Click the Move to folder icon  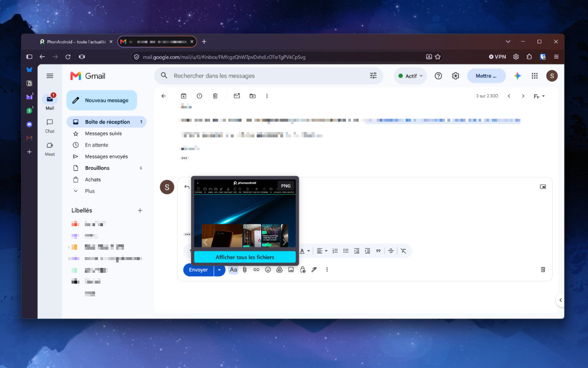click(x=252, y=96)
